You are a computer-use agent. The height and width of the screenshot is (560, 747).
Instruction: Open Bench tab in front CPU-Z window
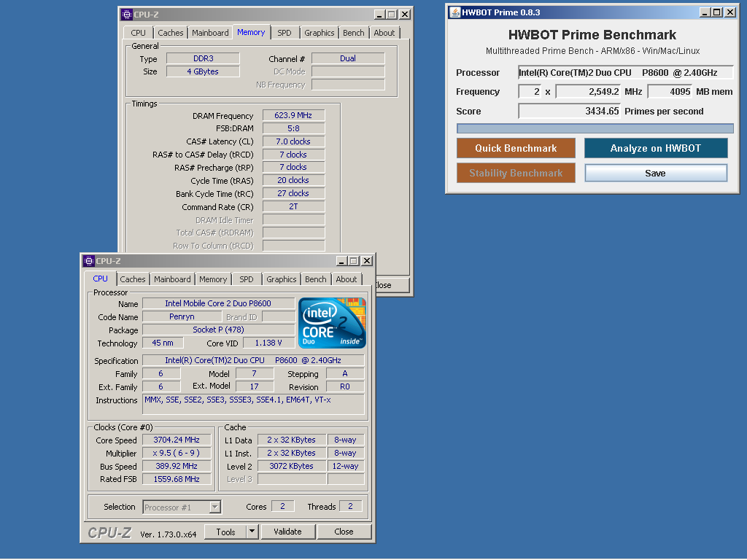click(316, 279)
